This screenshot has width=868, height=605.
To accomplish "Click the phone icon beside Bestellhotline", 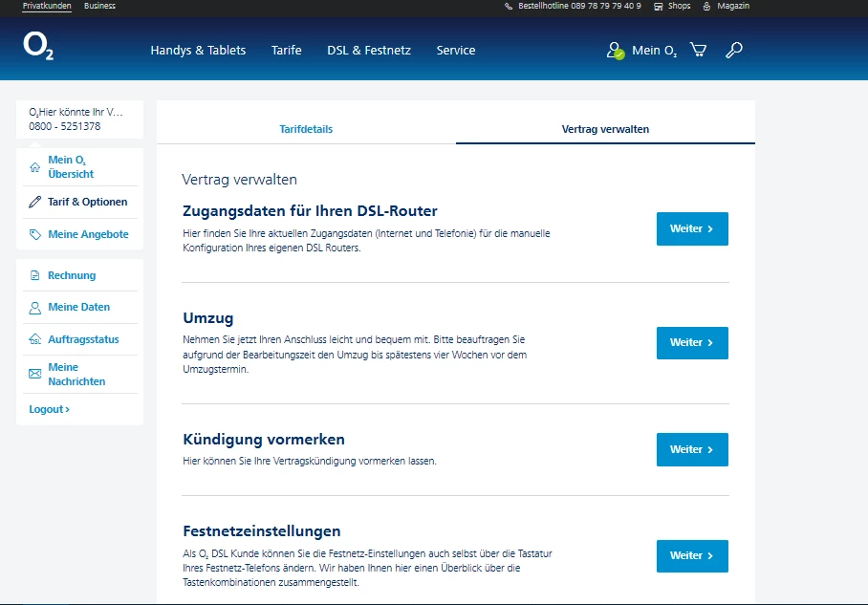I will (x=509, y=6).
